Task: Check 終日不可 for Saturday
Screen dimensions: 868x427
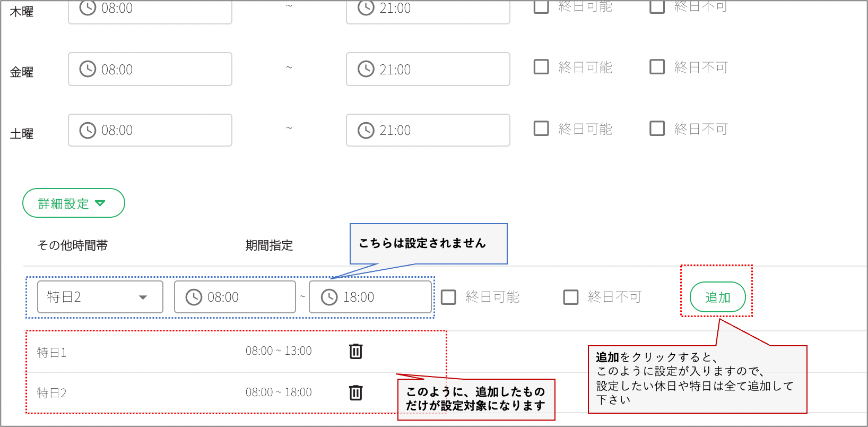Action: (x=657, y=129)
